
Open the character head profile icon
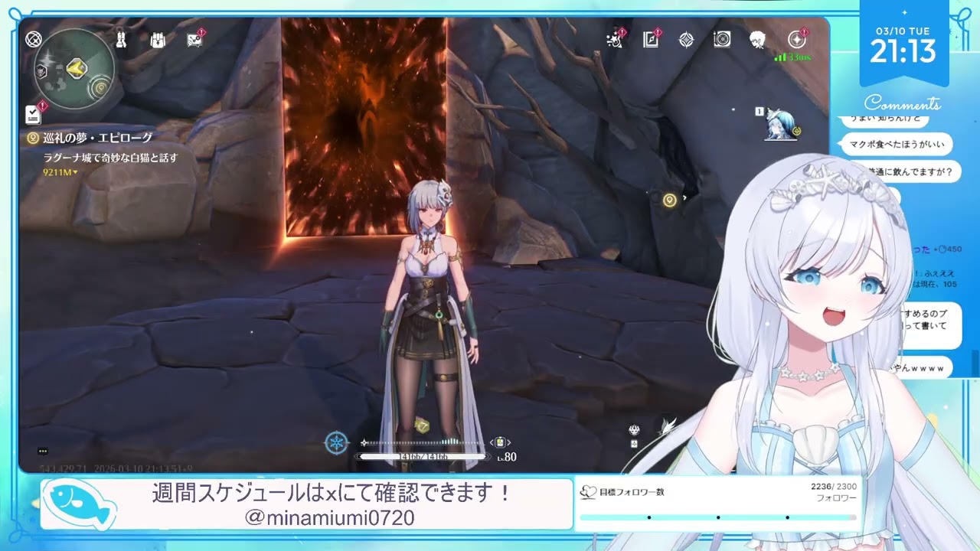tap(758, 39)
